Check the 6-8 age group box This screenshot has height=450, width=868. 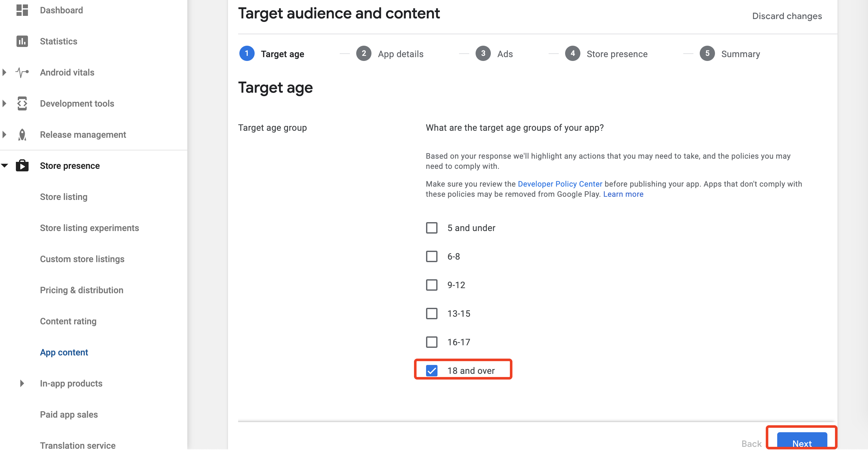(x=432, y=256)
